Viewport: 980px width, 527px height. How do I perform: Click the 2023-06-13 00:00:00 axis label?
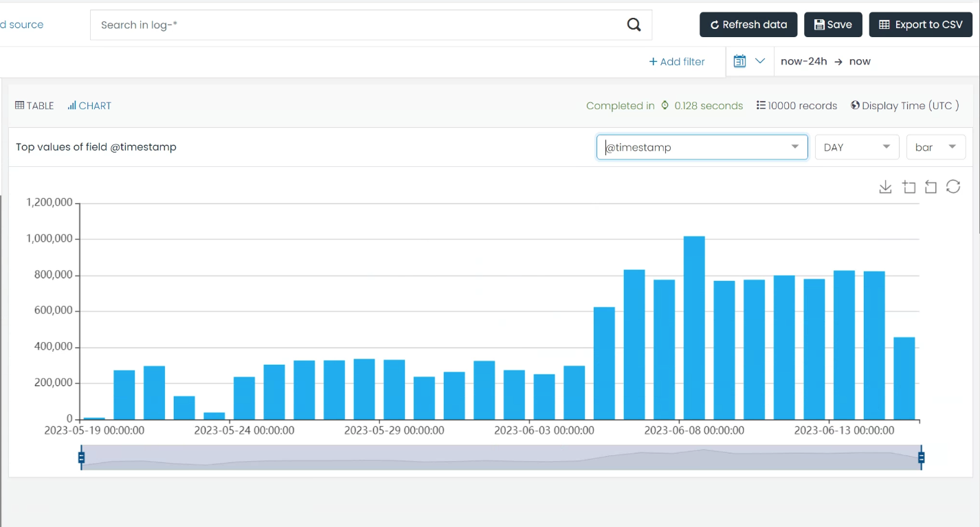844,431
